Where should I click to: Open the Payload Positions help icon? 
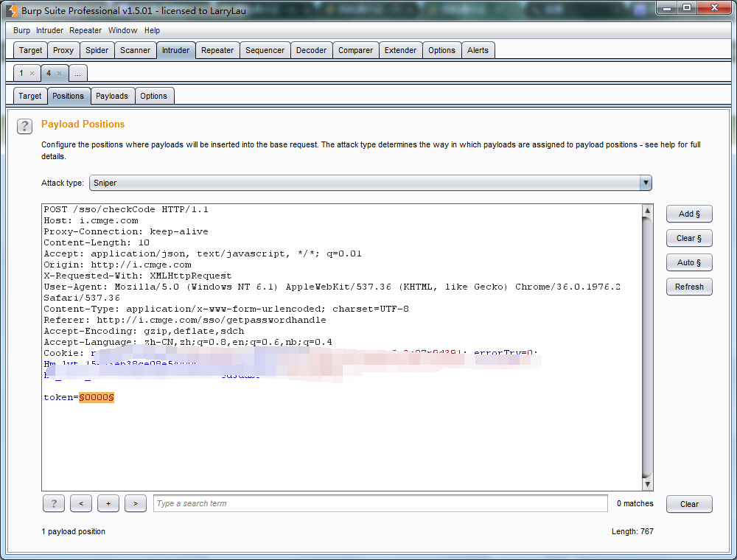pos(24,127)
